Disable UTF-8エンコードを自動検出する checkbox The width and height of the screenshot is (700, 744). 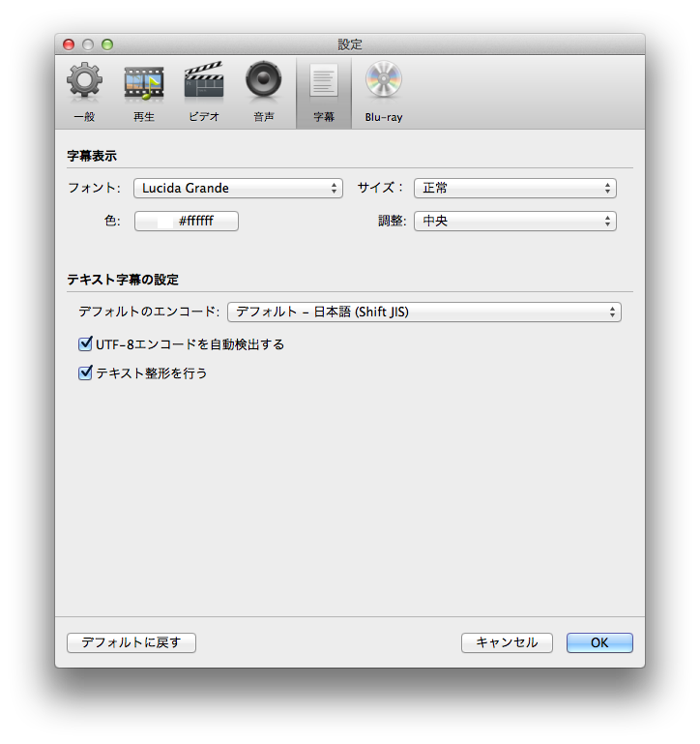(85, 343)
